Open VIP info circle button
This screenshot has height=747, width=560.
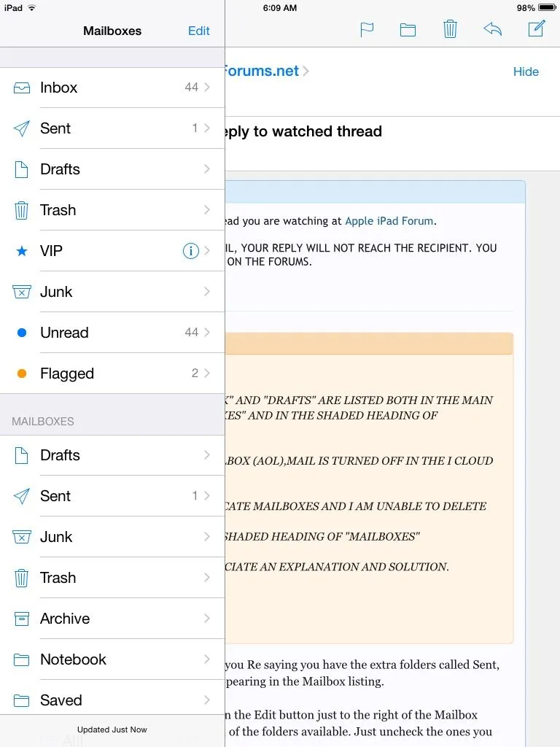[x=190, y=251]
